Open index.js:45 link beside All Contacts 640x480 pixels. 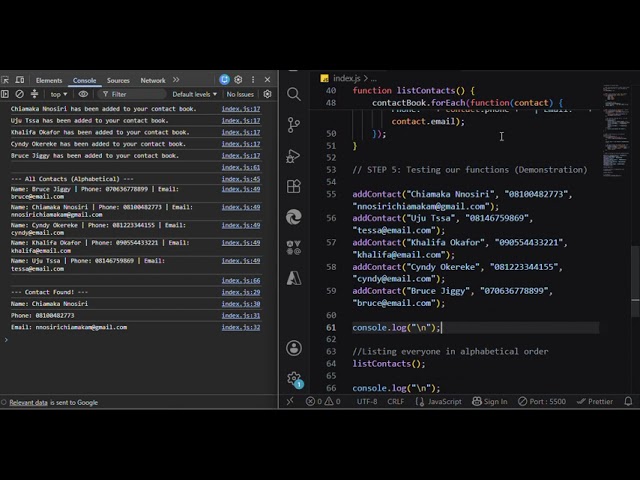(241, 179)
